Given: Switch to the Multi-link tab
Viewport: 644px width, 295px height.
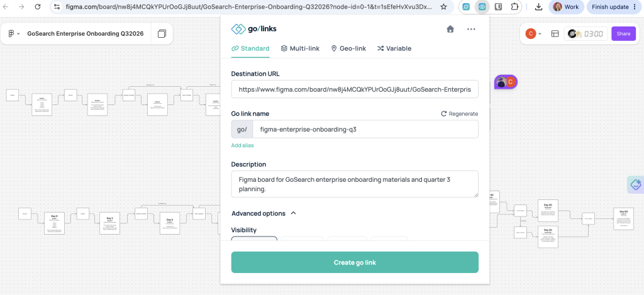Looking at the screenshot, I should point(300,48).
